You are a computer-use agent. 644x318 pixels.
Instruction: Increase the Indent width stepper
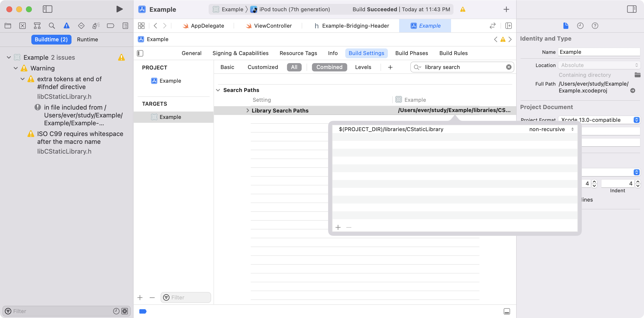638,182
